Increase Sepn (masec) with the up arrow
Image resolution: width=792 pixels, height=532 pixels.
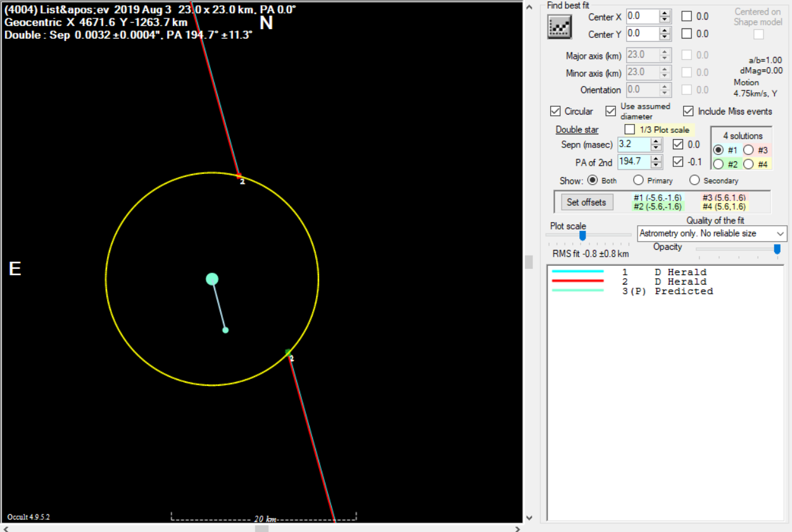(x=657, y=141)
